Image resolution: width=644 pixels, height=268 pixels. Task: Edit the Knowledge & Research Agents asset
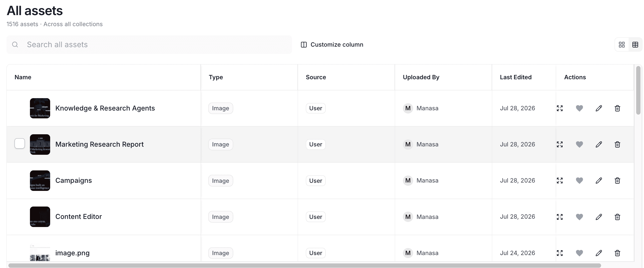click(599, 108)
